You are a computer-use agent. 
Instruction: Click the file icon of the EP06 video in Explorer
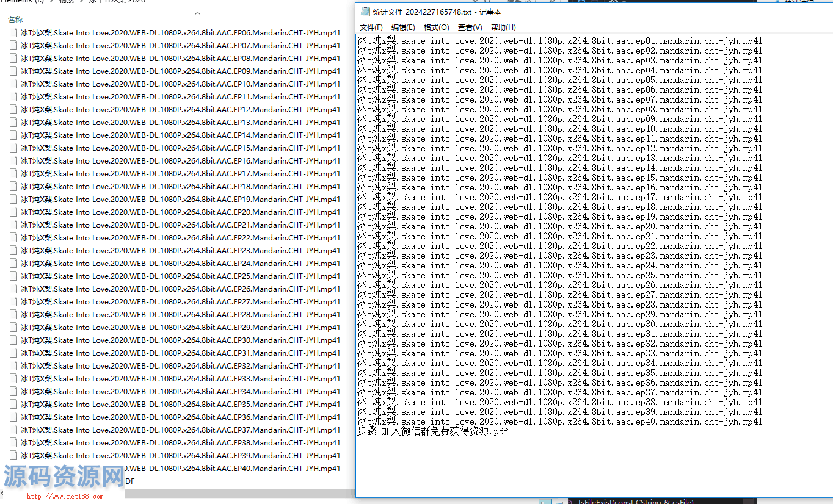tap(13, 32)
